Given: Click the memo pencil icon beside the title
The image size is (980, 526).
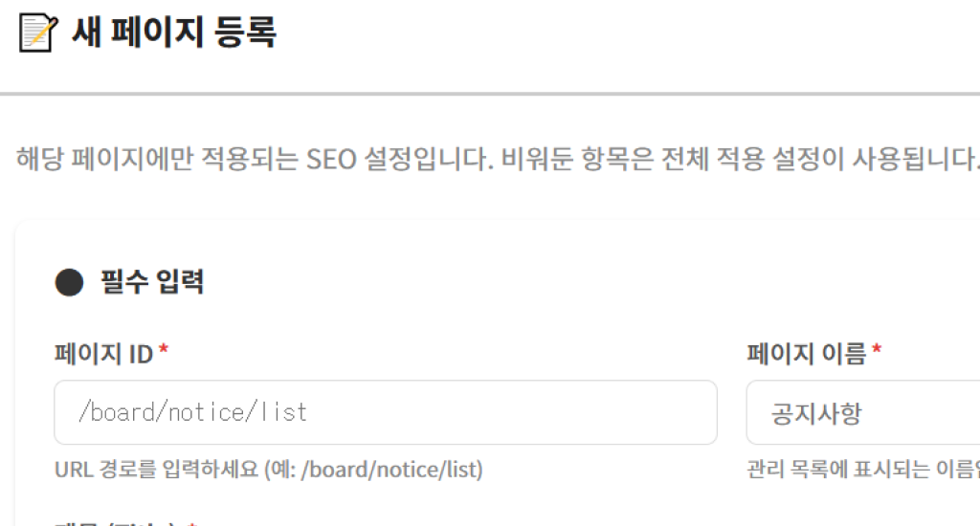Looking at the screenshot, I should [x=37, y=33].
